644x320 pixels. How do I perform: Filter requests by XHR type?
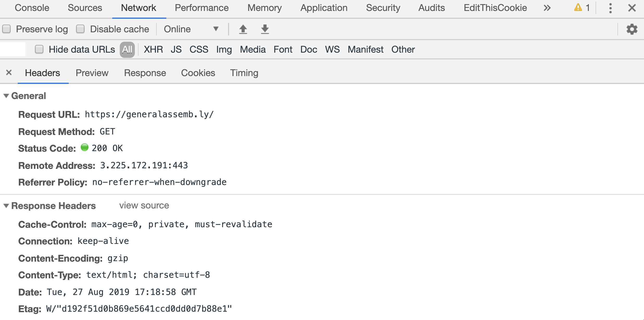pyautogui.click(x=153, y=50)
